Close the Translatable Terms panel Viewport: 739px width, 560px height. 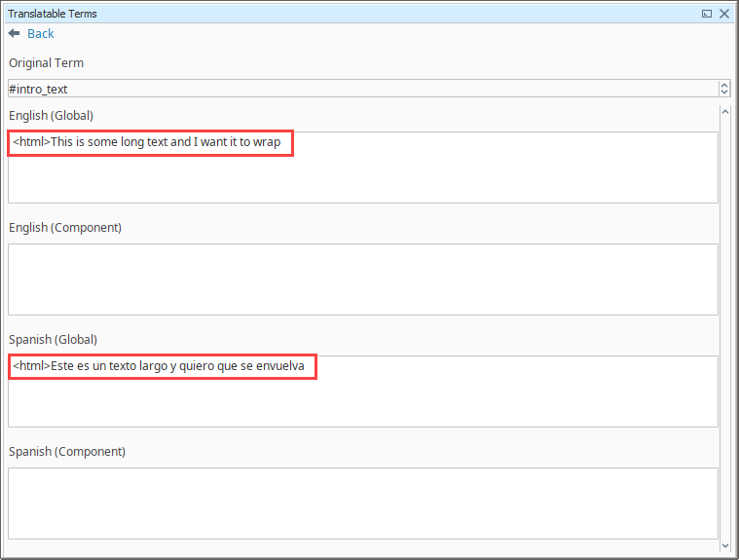724,14
